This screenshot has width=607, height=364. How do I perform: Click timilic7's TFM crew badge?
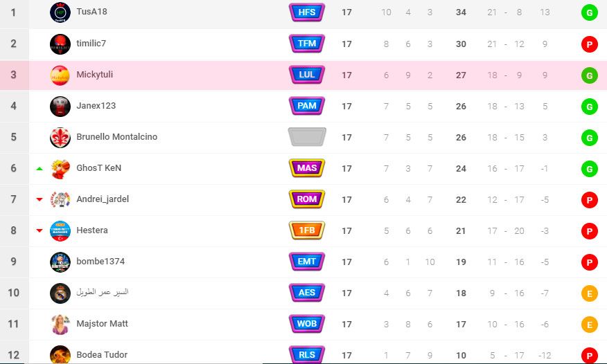[306, 44]
